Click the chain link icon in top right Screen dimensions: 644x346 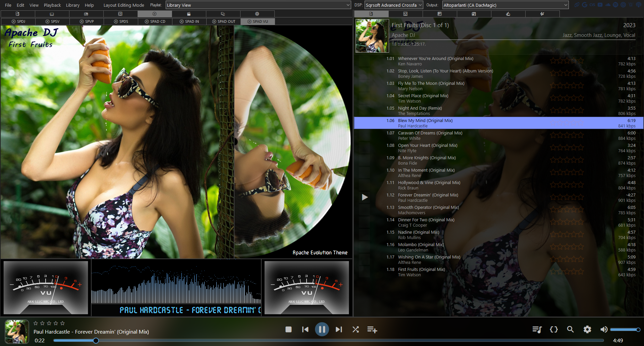[577, 5]
